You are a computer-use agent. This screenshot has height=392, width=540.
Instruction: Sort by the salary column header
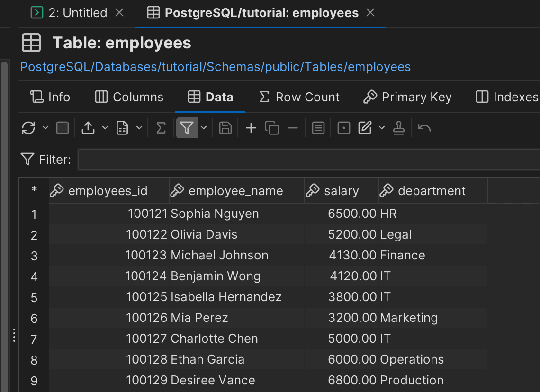(x=341, y=191)
